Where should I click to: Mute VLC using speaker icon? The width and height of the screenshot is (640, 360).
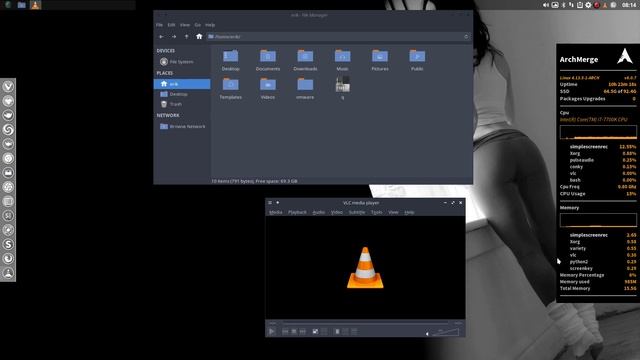pos(427,333)
